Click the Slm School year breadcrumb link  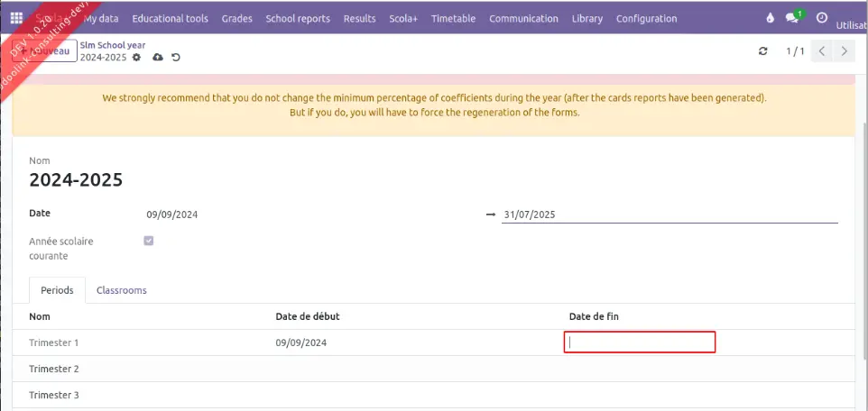pyautogui.click(x=113, y=45)
